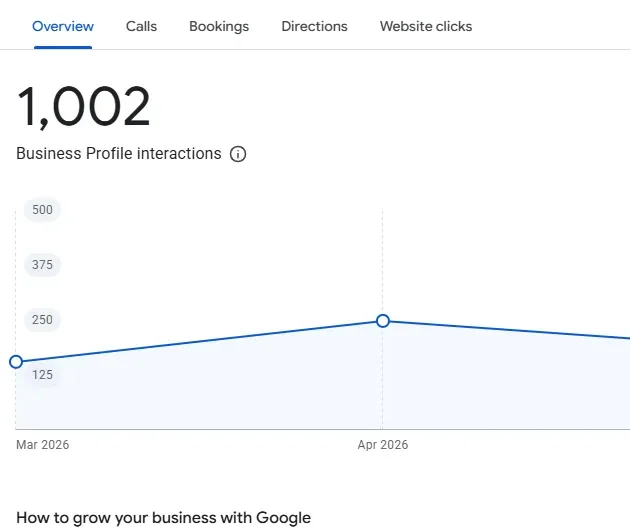The width and height of the screenshot is (630, 532).
Task: Click the Apr 2026 axis label
Action: tap(383, 445)
